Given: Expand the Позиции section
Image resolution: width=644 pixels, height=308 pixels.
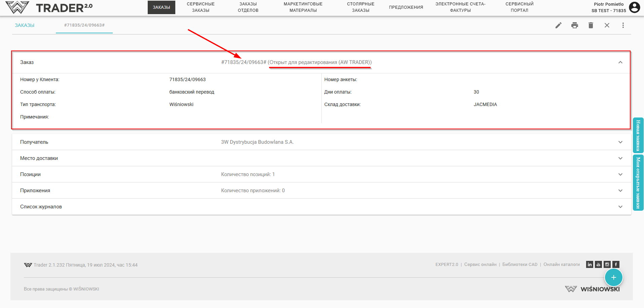Looking at the screenshot, I should click(620, 174).
